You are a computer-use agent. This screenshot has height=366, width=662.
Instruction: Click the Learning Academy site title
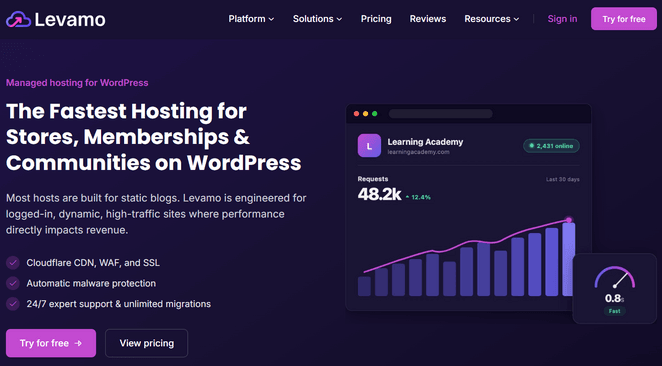pyautogui.click(x=425, y=142)
